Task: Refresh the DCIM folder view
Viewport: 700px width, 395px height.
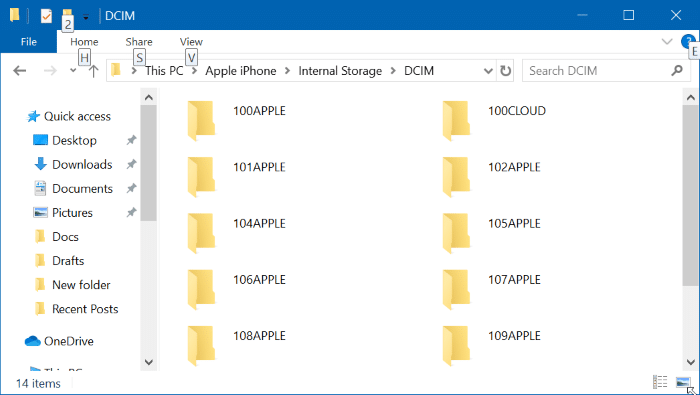Action: click(x=505, y=71)
